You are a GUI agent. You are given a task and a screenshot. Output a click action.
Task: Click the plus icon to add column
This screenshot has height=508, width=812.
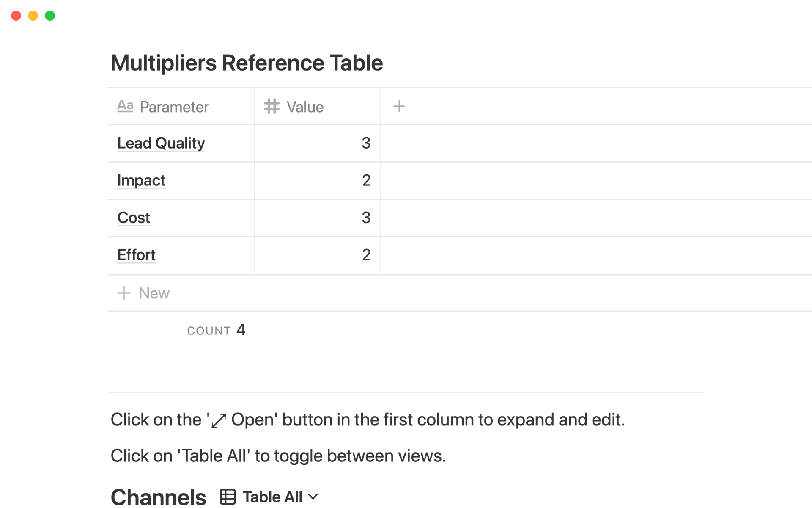[399, 106]
